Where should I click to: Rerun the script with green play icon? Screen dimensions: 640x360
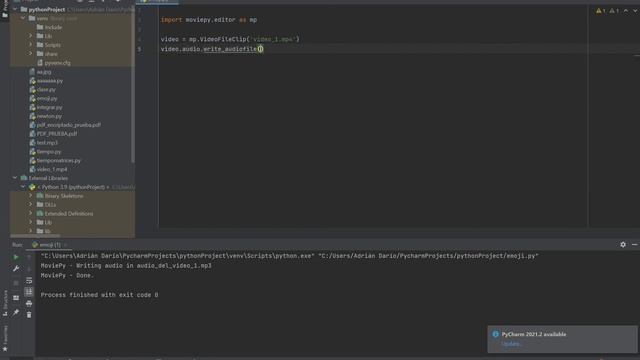16,257
